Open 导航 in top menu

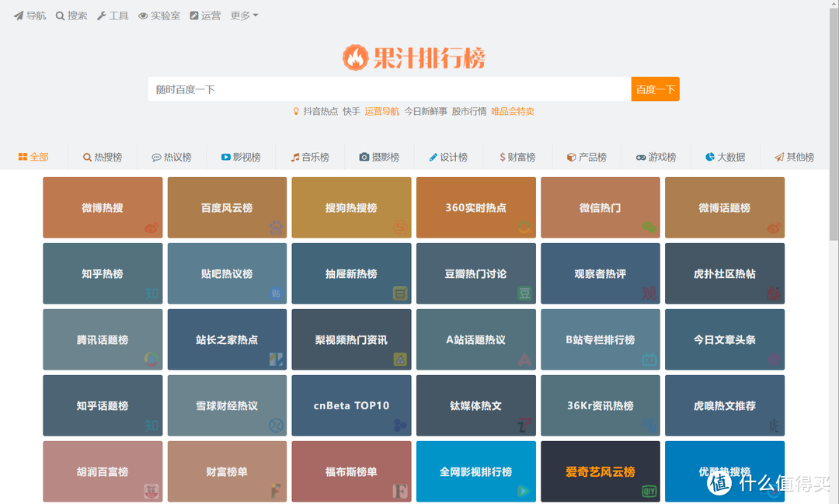[x=30, y=16]
